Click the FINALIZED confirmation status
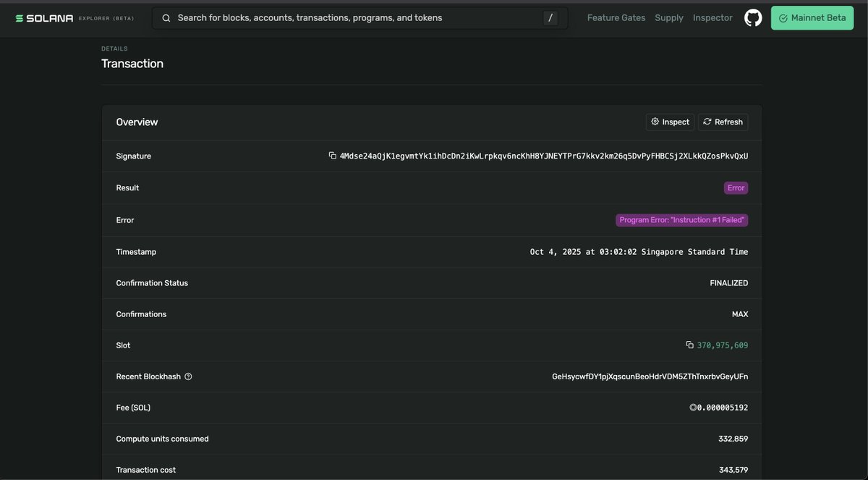 (729, 283)
